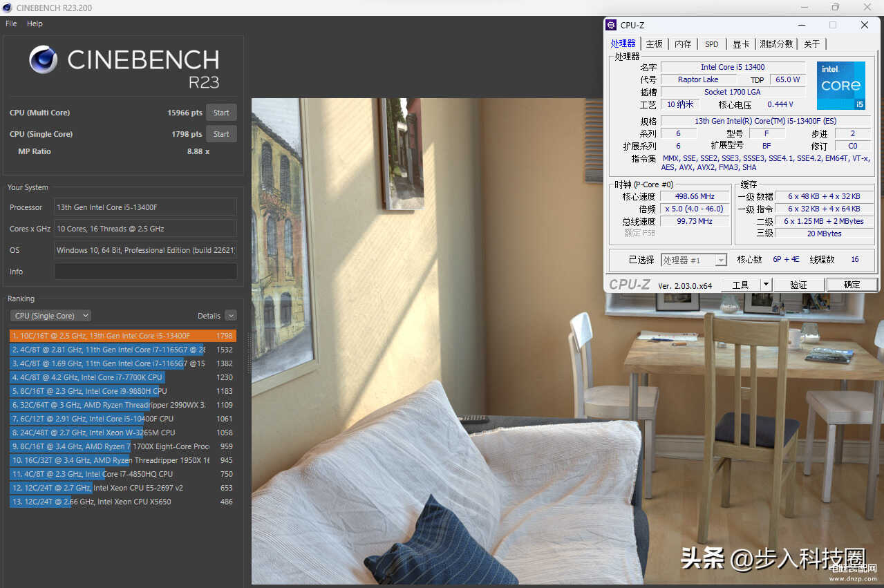Image resolution: width=884 pixels, height=588 pixels.
Task: Click the Processor name field
Action: (x=145, y=207)
